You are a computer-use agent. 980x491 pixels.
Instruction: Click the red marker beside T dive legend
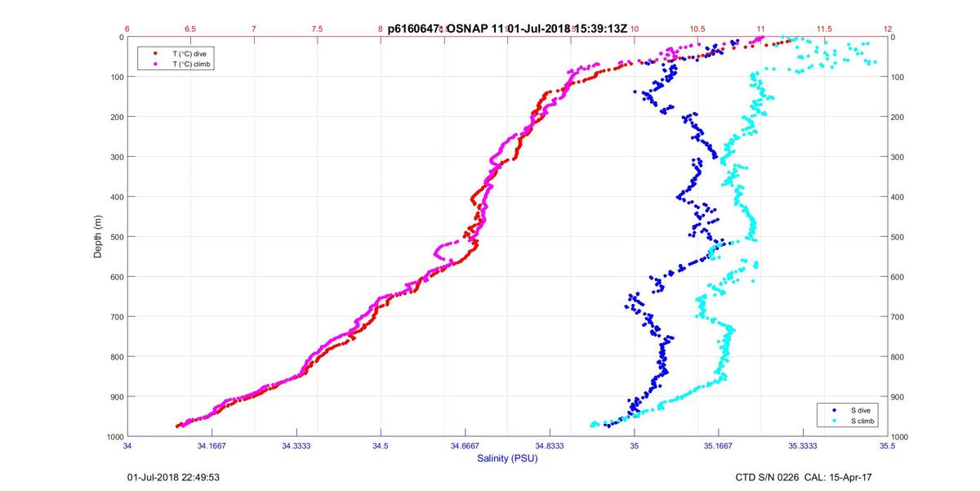155,53
